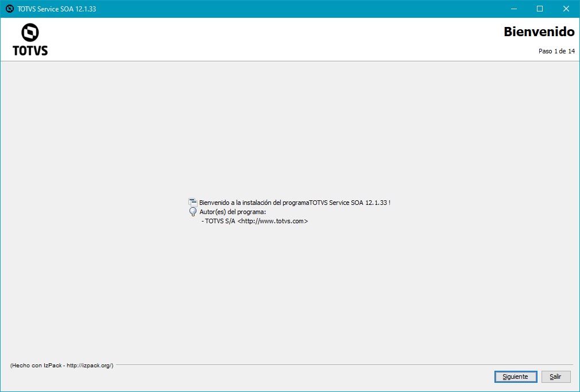Close the installer window
This screenshot has width=580, height=392.
click(x=566, y=9)
